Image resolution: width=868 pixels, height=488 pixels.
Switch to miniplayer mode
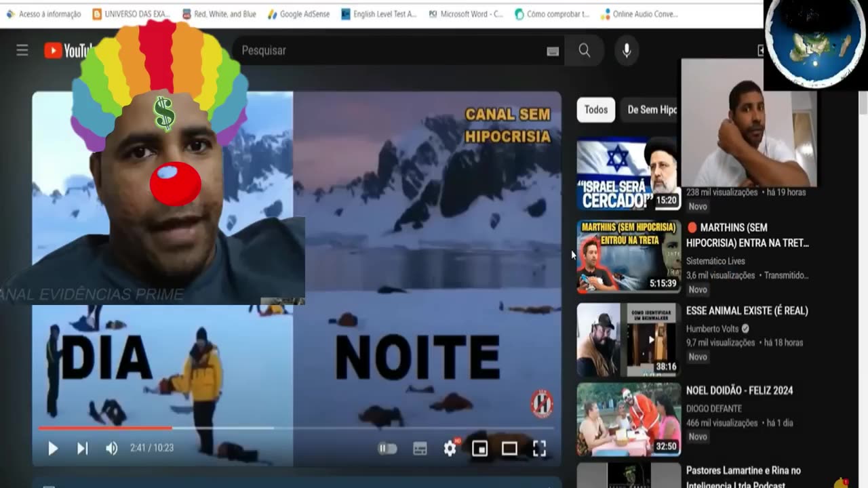(x=479, y=448)
